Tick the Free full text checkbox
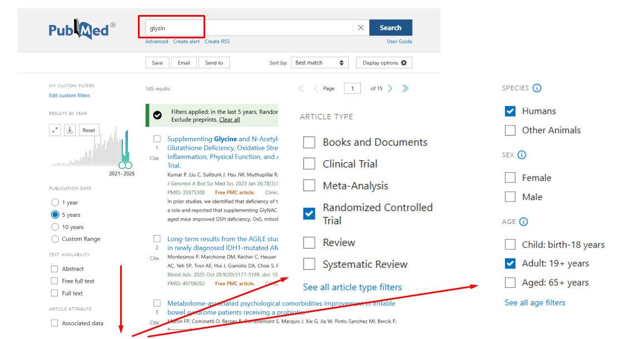 tap(54, 281)
